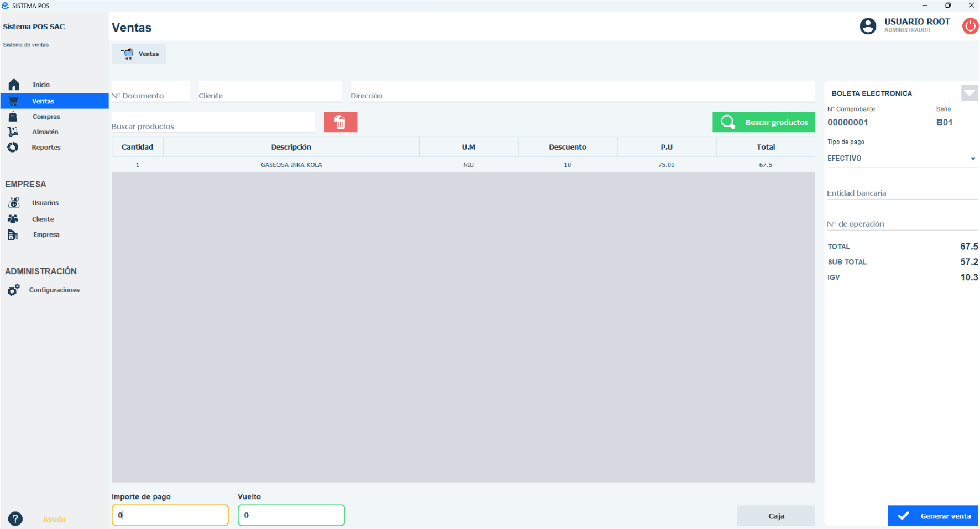The height and width of the screenshot is (529, 980).
Task: Click the Configuraciones gears icon
Action: coord(14,290)
